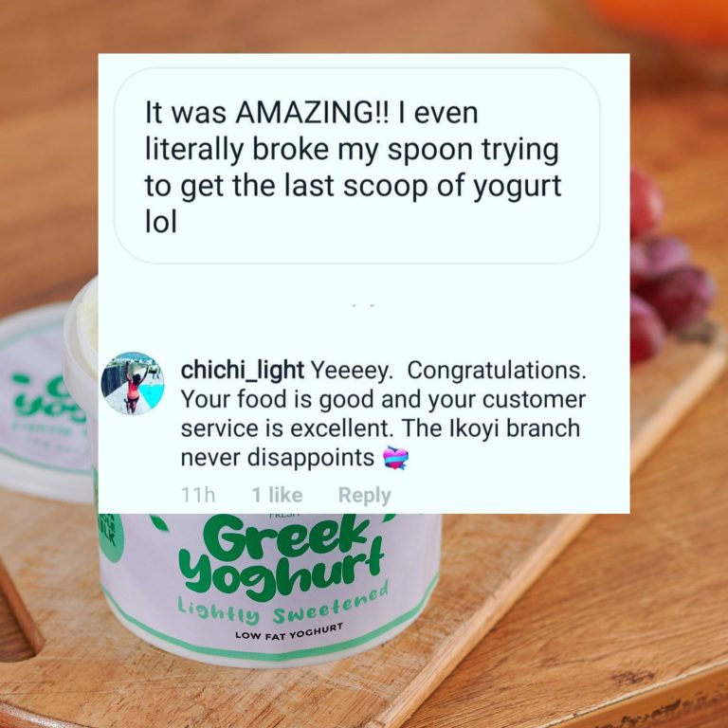Viewport: 728px width, 728px height.
Task: Open chichi_light's round profile picture
Action: click(x=133, y=383)
